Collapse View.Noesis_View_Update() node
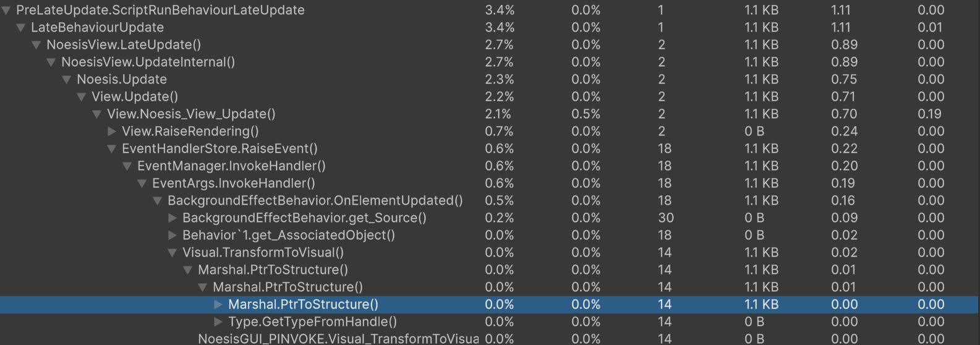This screenshot has height=345, width=980. coord(96,114)
